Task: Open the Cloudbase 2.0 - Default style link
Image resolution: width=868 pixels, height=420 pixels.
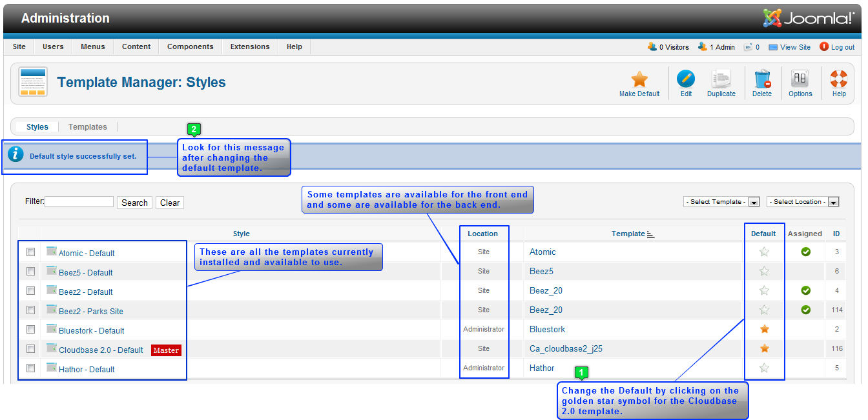Action: pyautogui.click(x=101, y=350)
